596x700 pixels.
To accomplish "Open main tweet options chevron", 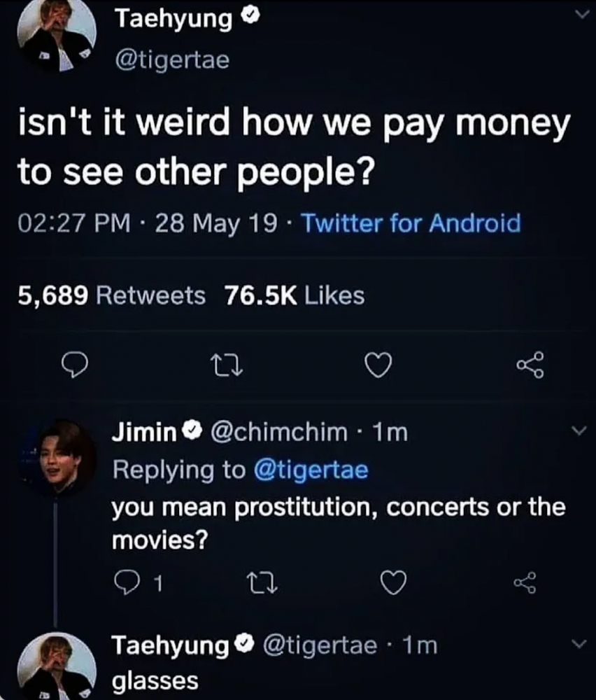I will (578, 15).
